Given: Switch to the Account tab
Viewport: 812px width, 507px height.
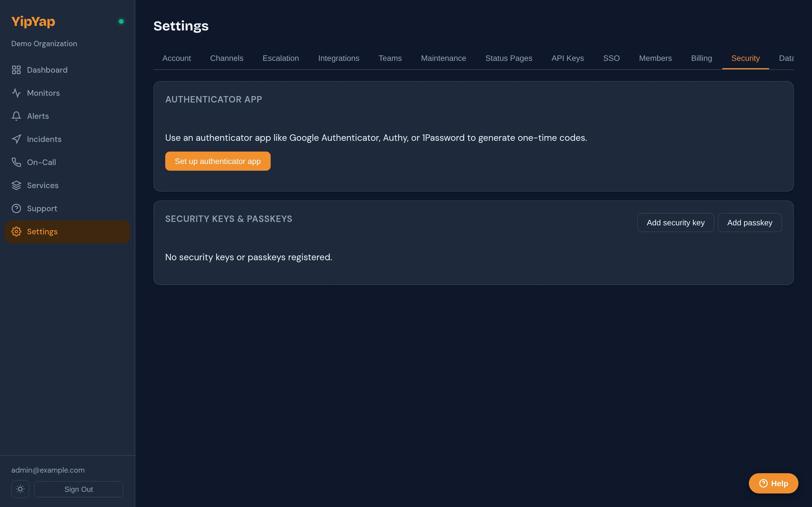Looking at the screenshot, I should (x=176, y=58).
